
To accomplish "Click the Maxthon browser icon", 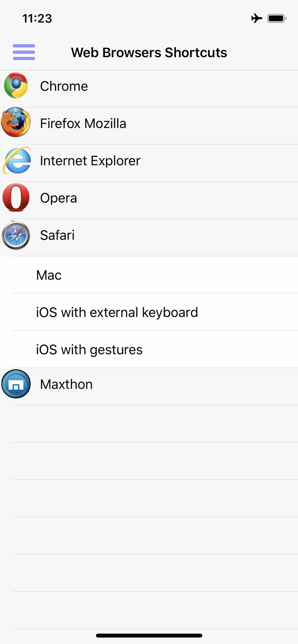I will pyautogui.click(x=16, y=384).
